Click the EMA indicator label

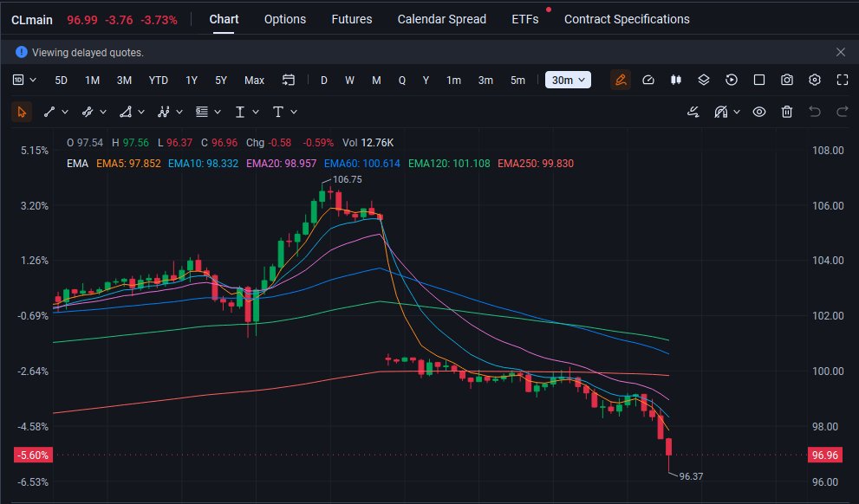77,164
